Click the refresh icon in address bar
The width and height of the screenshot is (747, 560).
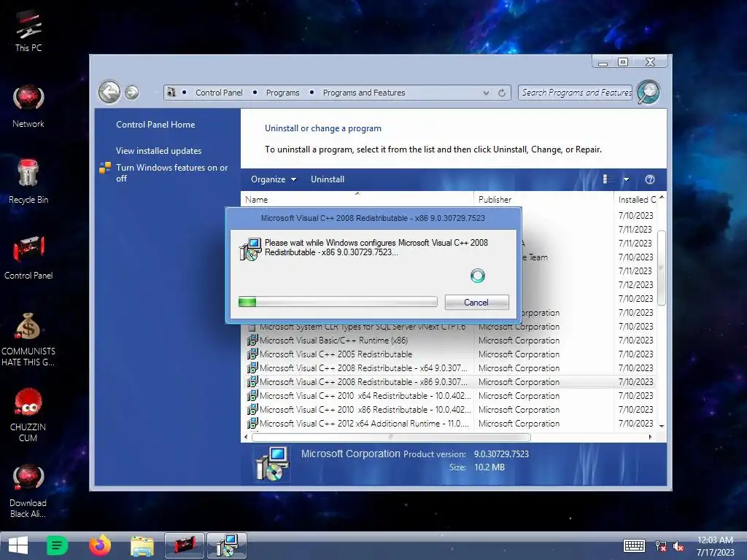[x=502, y=93]
